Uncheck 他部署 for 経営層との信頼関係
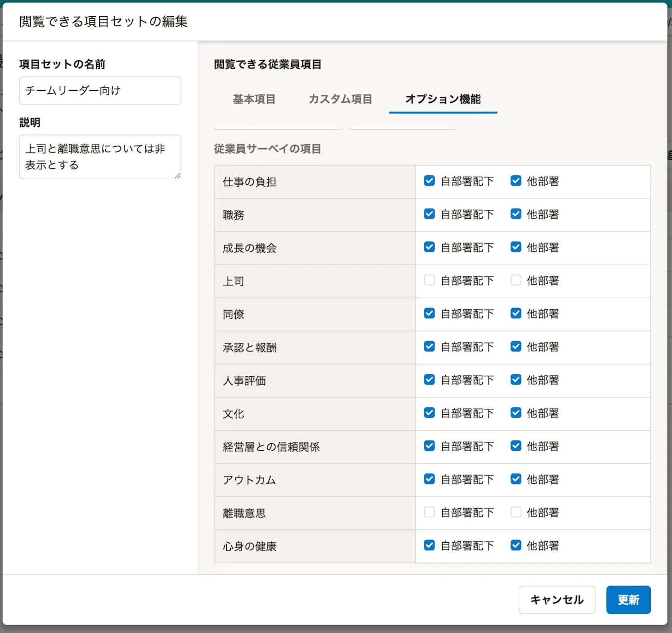Screen dimensions: 672x633 point(516,446)
